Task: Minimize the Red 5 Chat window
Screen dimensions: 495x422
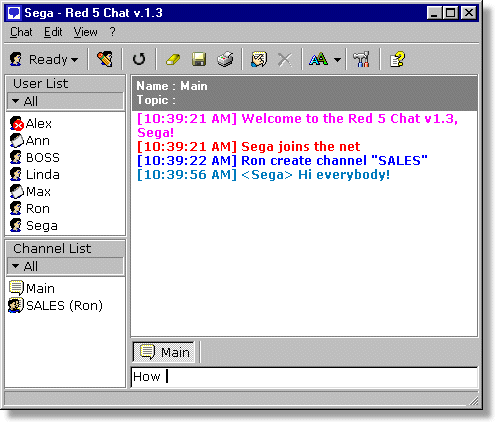Action: click(x=434, y=13)
